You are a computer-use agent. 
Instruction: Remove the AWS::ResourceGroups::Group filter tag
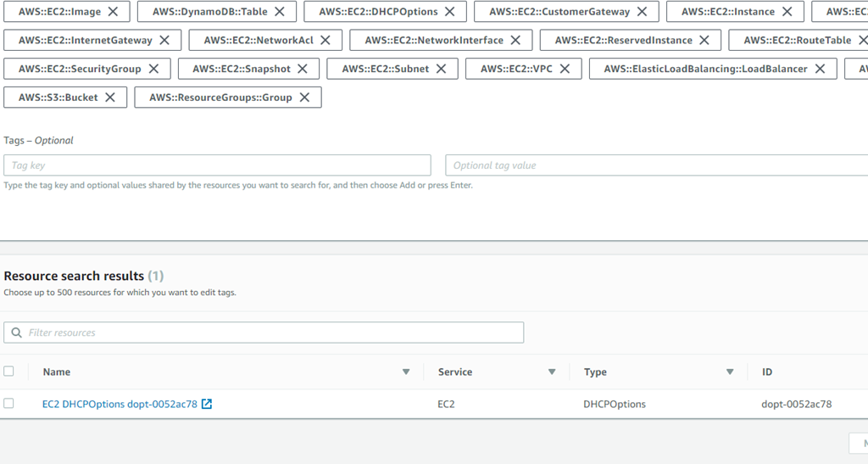[304, 98]
